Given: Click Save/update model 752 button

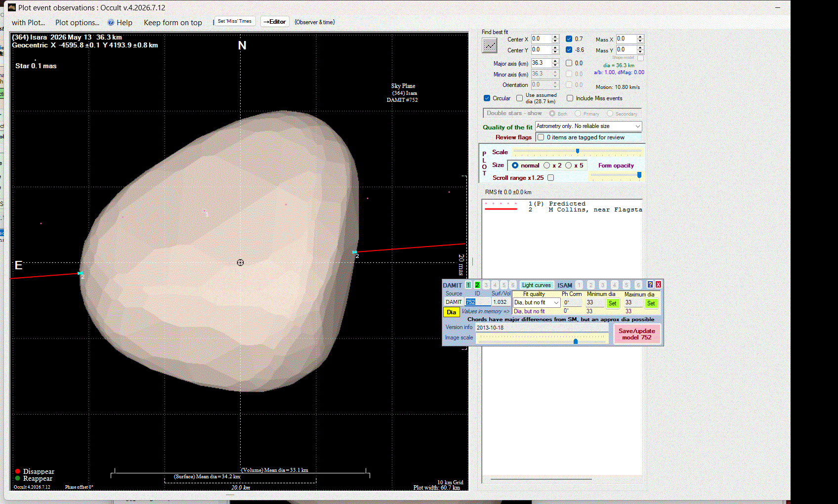Looking at the screenshot, I should coord(636,334).
